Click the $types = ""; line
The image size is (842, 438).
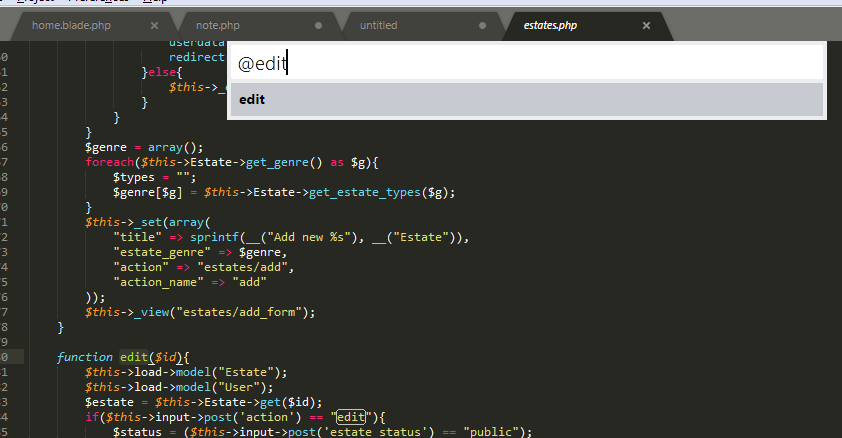point(155,177)
